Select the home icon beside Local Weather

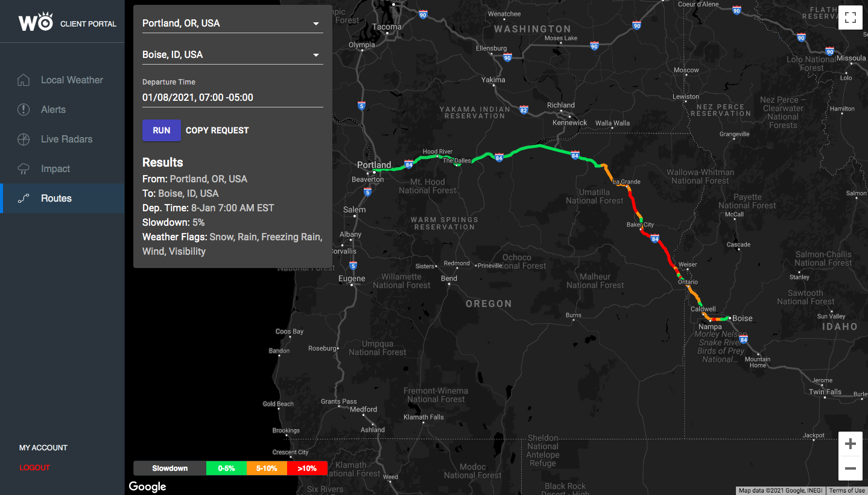pyautogui.click(x=23, y=79)
